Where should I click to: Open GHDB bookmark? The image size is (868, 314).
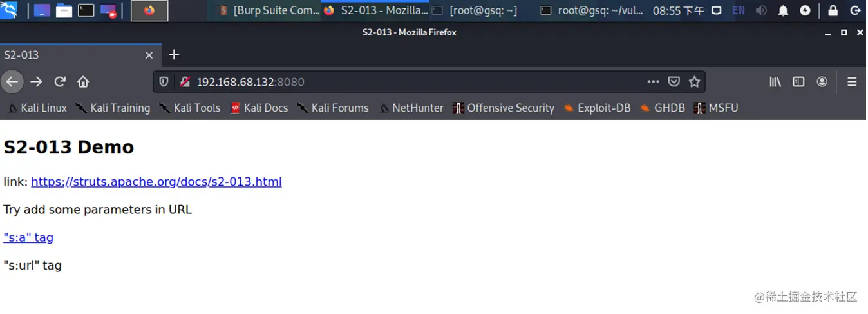click(x=663, y=108)
